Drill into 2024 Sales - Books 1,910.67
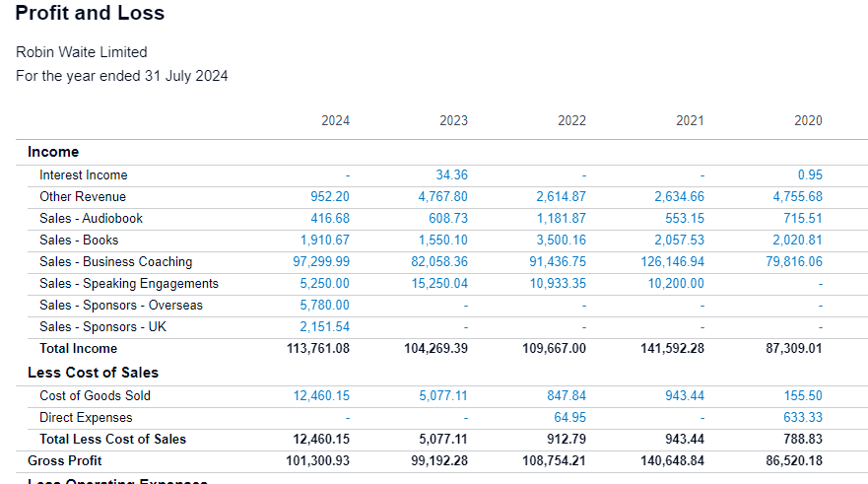Image resolution: width=868 pixels, height=484 pixels. tap(325, 240)
